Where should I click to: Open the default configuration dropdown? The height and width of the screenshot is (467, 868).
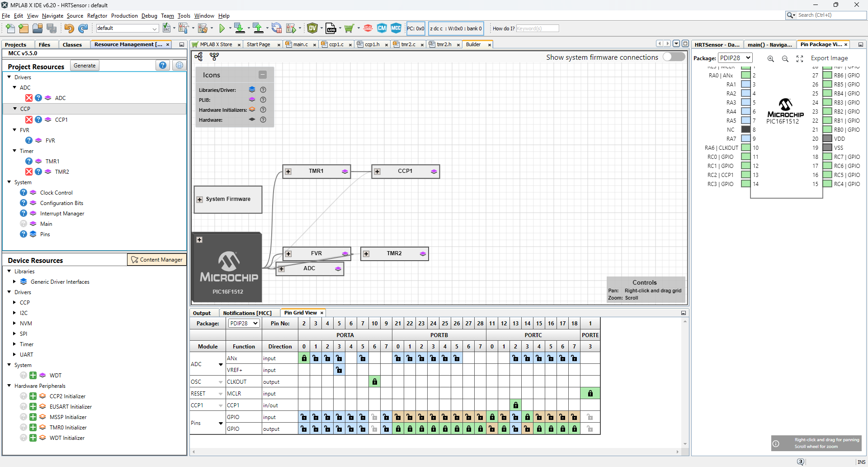click(x=127, y=28)
